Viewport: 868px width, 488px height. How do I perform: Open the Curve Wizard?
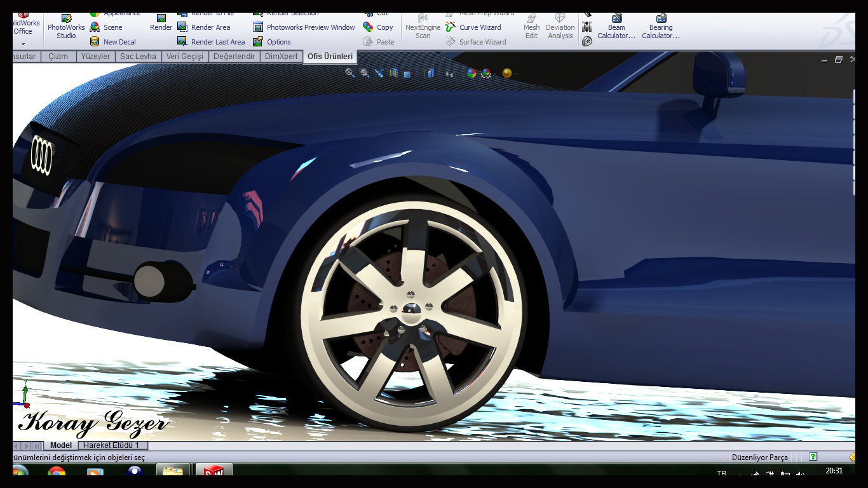(473, 27)
